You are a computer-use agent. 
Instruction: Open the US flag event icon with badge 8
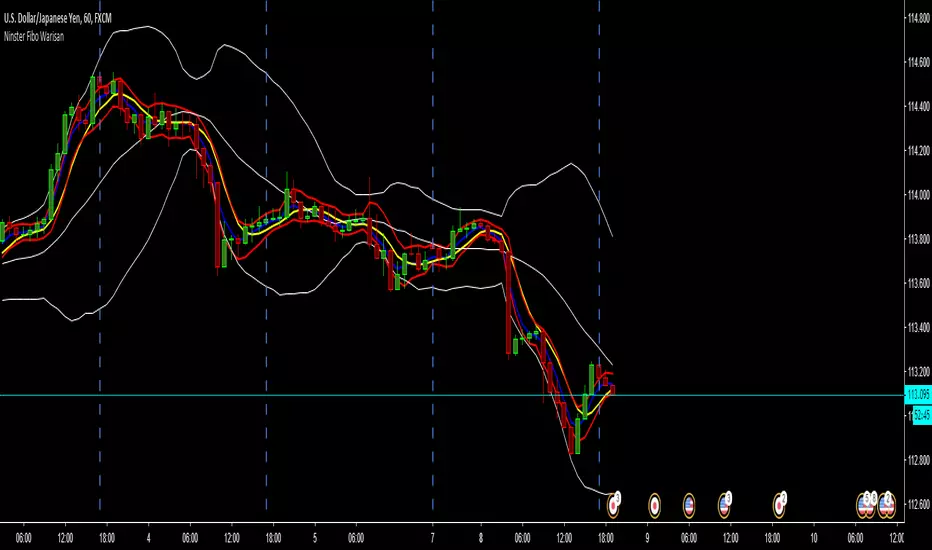pos(872,505)
